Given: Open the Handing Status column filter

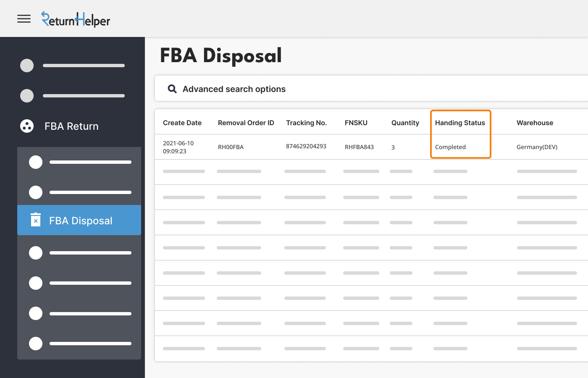Looking at the screenshot, I should click(460, 123).
